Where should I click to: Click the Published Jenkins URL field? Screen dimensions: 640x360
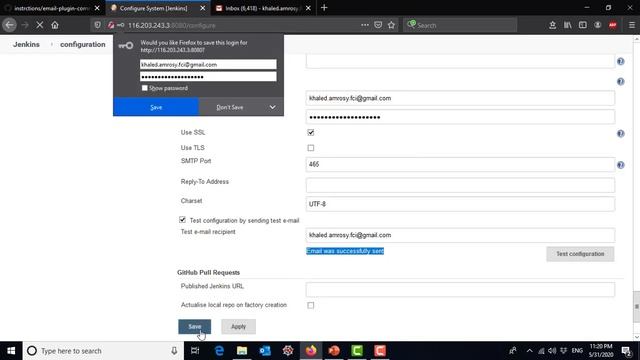pyautogui.click(x=460, y=289)
